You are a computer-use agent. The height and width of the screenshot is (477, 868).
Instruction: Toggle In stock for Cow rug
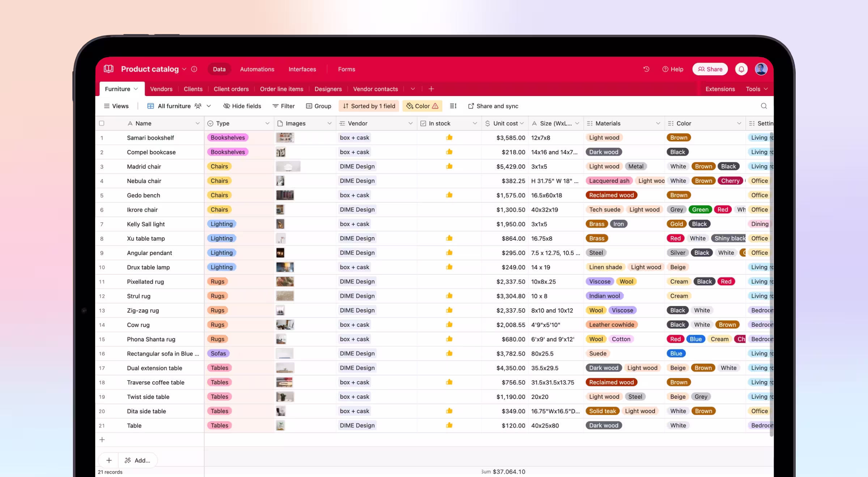coord(449,325)
